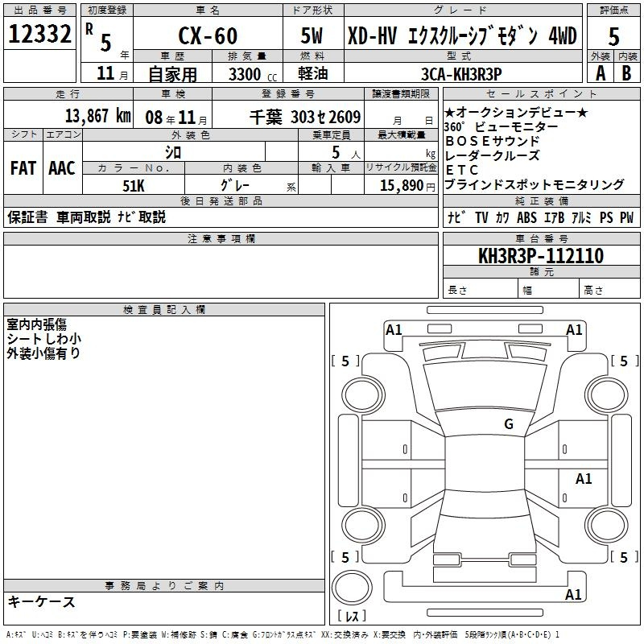Select the 車検 expiry date 08年11月
This screenshot has width=644, height=644.
176,118
